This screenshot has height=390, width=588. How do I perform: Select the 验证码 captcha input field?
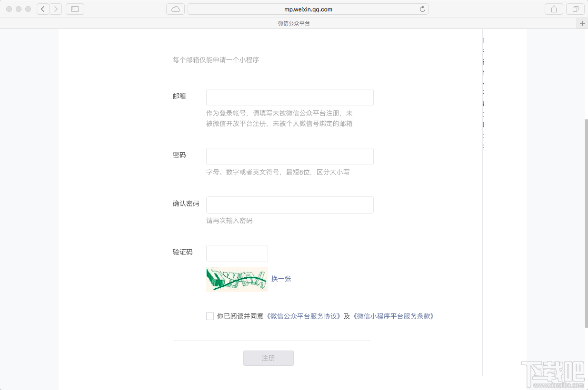pos(237,253)
